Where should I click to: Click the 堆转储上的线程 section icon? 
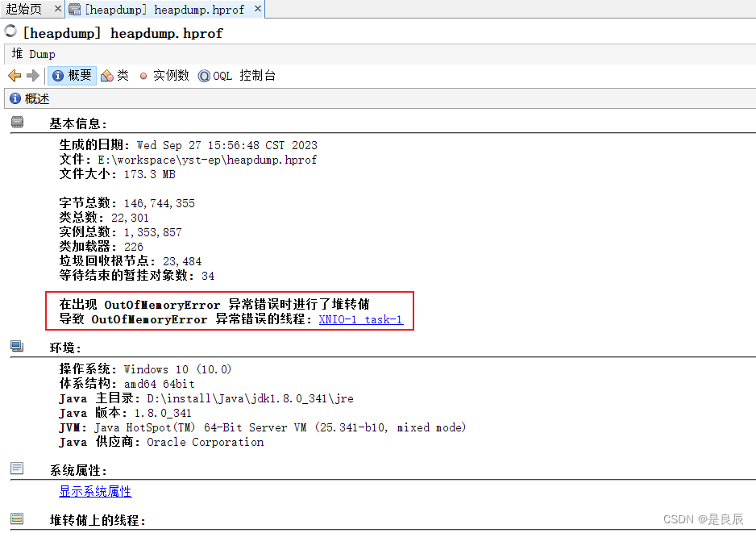[18, 518]
